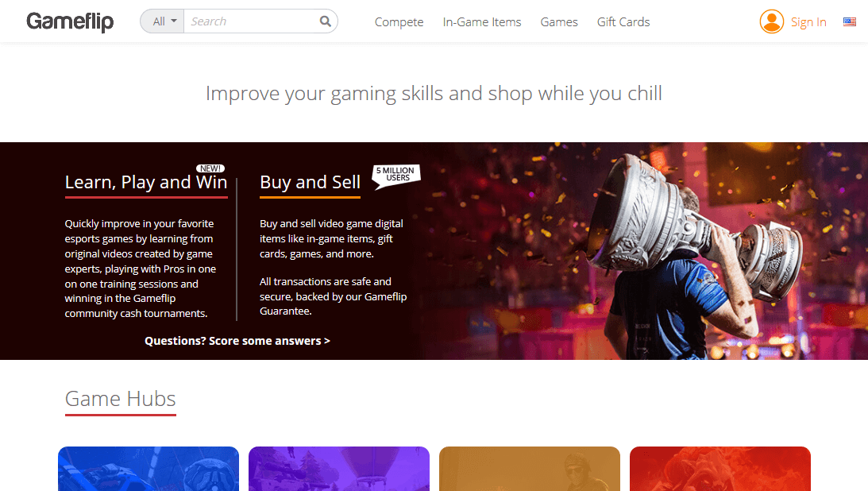Click the Gameflip logo
The width and height of the screenshot is (868, 491).
[70, 21]
